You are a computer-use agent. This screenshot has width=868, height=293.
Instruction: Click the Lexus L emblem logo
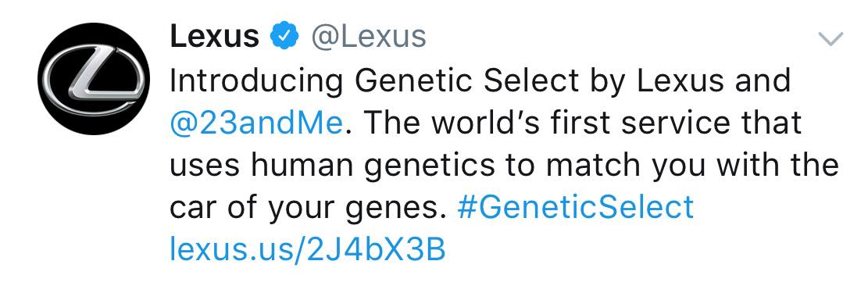94,79
